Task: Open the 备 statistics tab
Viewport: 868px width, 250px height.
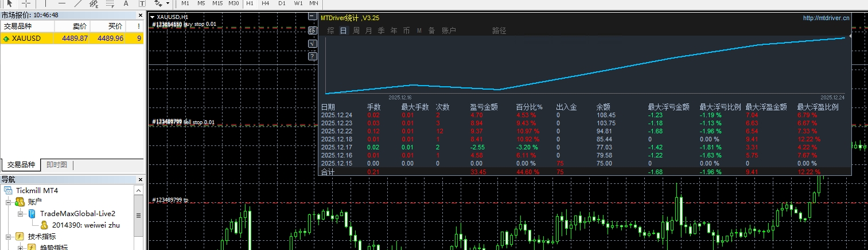Action: 431,31
